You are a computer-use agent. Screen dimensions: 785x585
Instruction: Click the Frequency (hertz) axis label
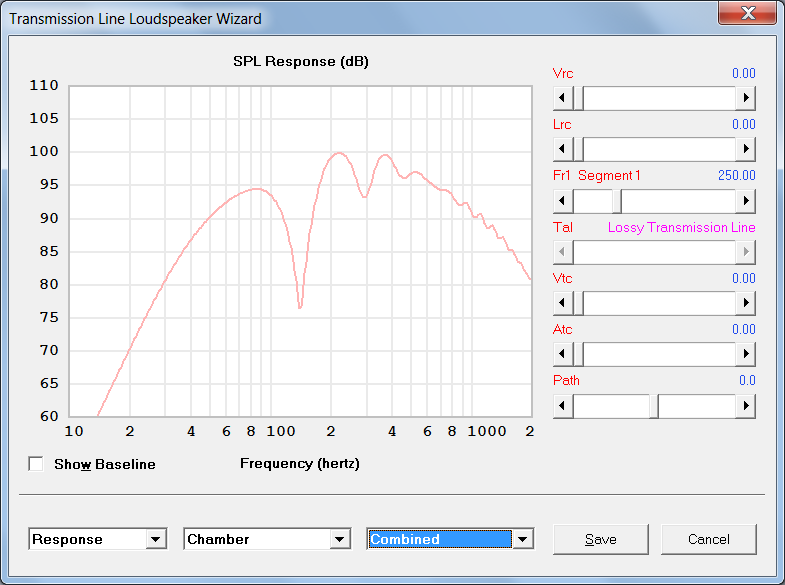(300, 464)
